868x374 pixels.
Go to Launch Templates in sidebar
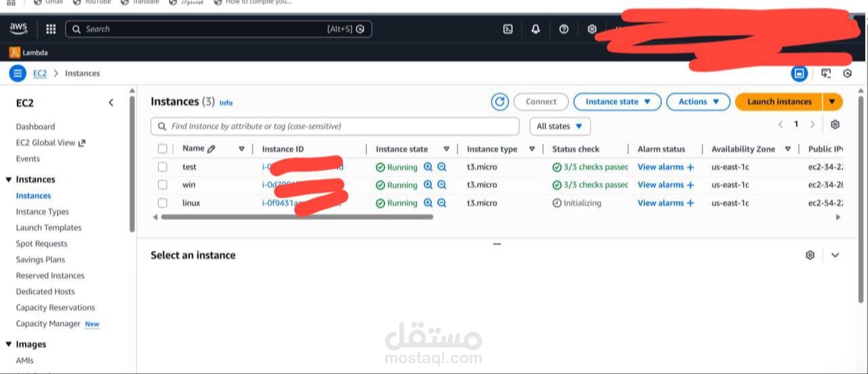[48, 228]
